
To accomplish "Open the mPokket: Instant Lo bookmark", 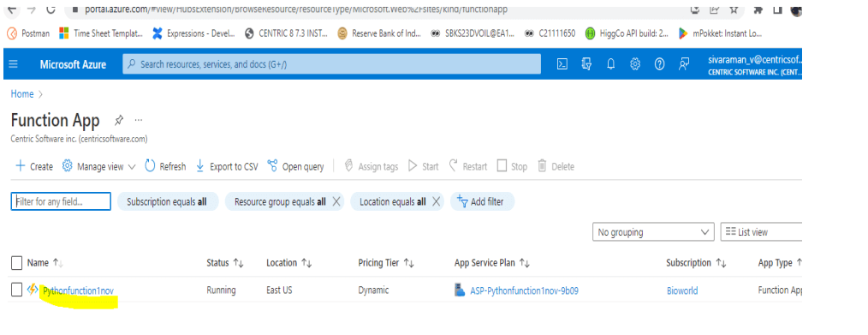I will [720, 33].
